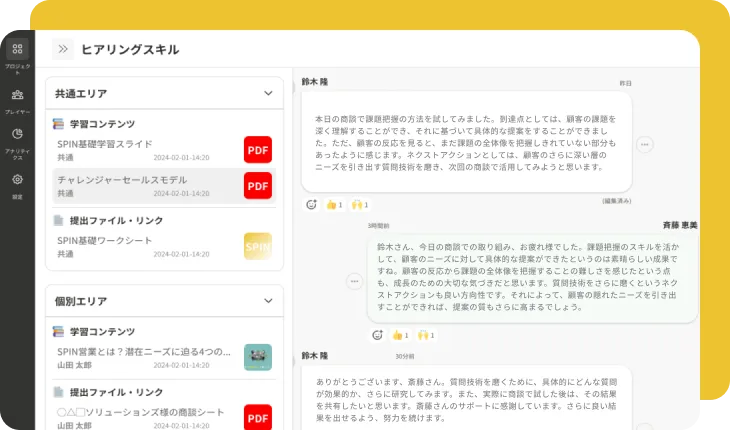730x430 pixels.
Task: Toggle raised-hands reaction on 斉藤 恵美 message
Action: click(426, 335)
